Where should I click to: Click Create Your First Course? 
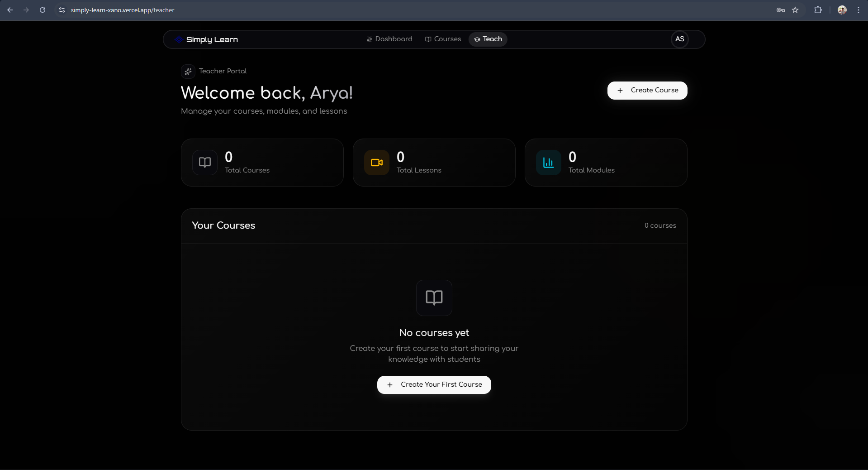[434, 384]
